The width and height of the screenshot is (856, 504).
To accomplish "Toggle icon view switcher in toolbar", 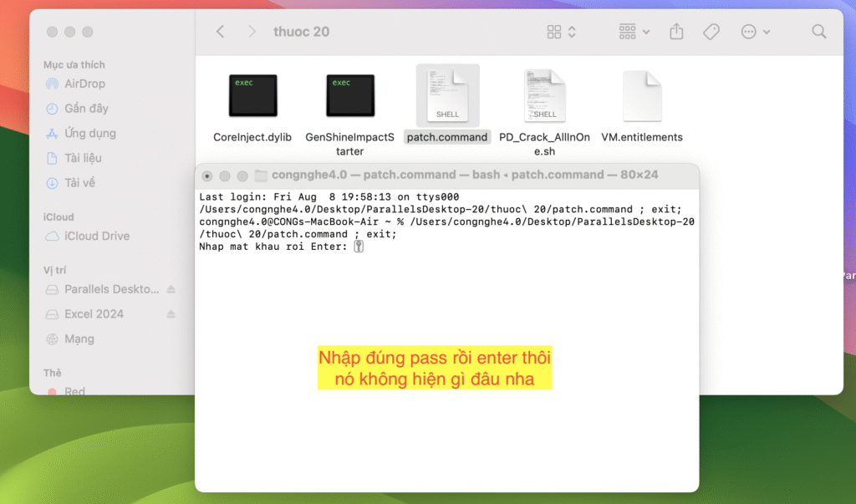I will coord(561,32).
